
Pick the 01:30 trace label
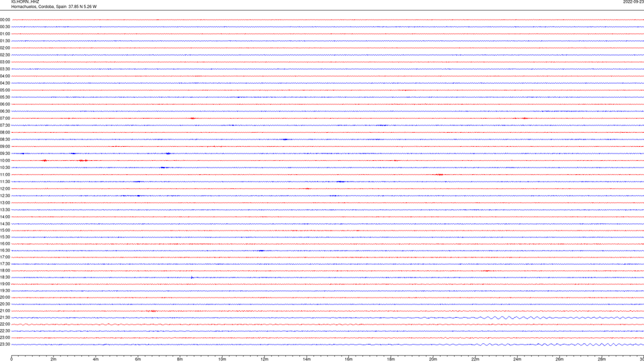[5, 41]
